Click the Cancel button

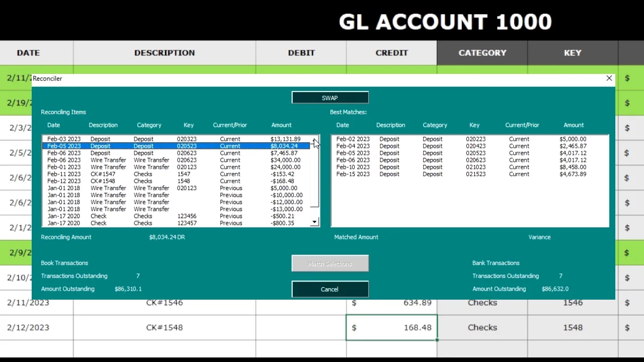pos(330,289)
